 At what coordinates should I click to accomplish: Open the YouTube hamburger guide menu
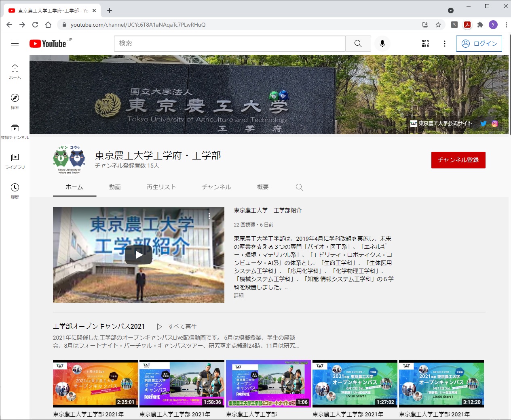15,44
